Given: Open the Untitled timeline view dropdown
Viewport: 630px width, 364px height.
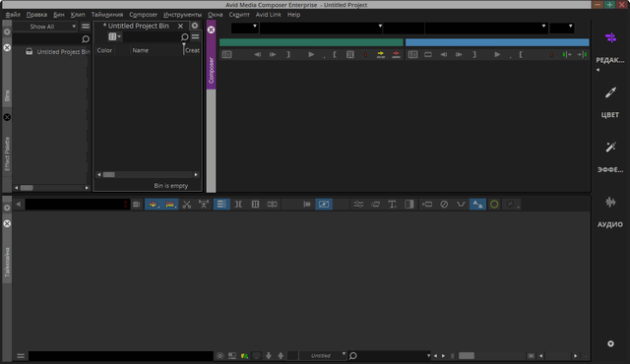Looking at the screenshot, I should click(324, 355).
